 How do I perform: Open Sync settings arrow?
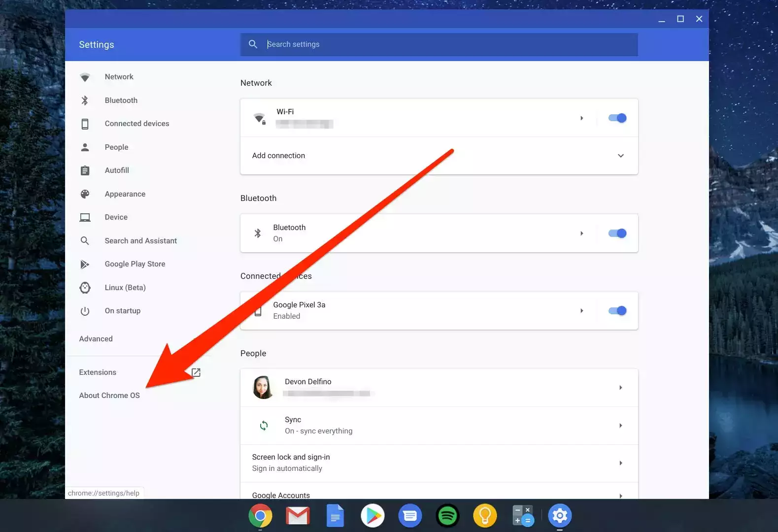click(x=620, y=426)
